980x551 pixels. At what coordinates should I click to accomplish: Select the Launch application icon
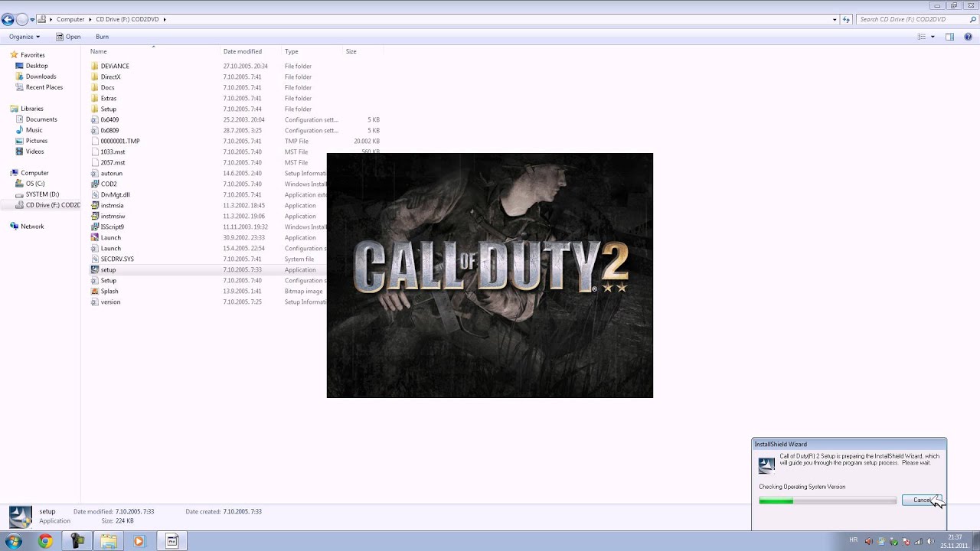[x=95, y=237]
